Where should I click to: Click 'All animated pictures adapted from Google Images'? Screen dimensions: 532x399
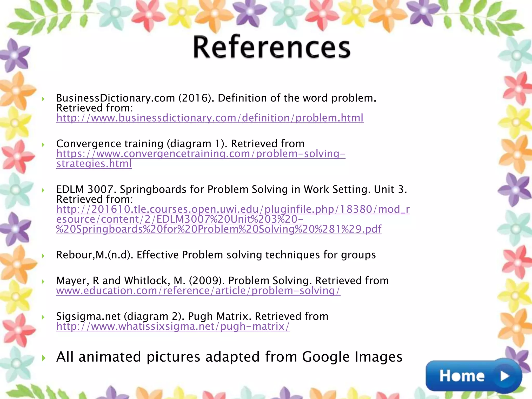pos(229,357)
